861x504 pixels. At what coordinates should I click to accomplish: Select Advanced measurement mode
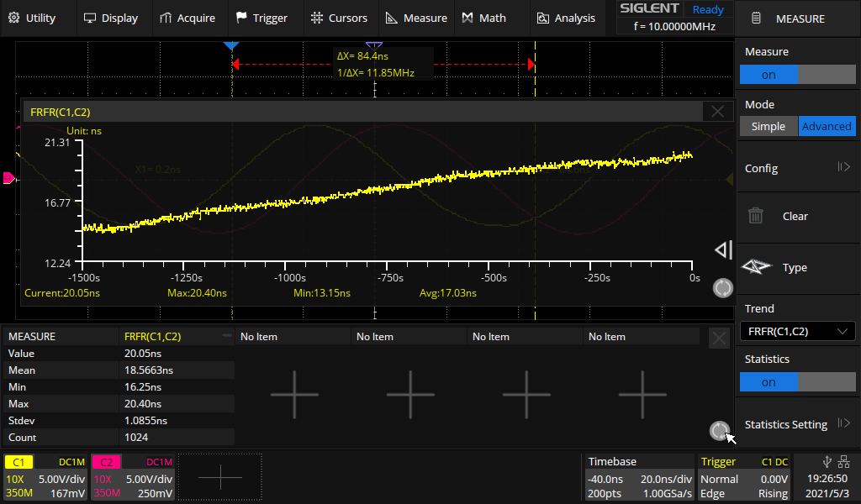[x=827, y=126]
